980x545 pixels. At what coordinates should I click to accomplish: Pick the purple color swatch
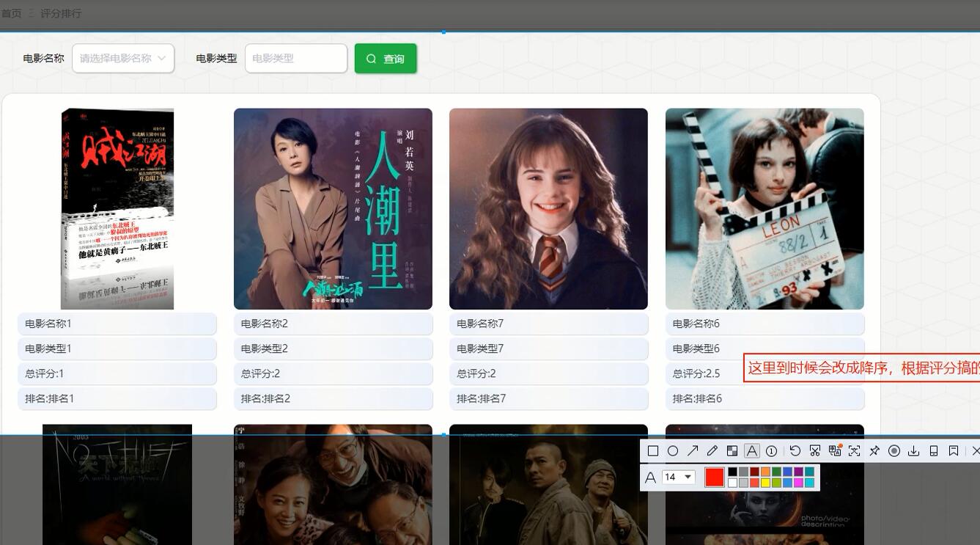pos(798,472)
